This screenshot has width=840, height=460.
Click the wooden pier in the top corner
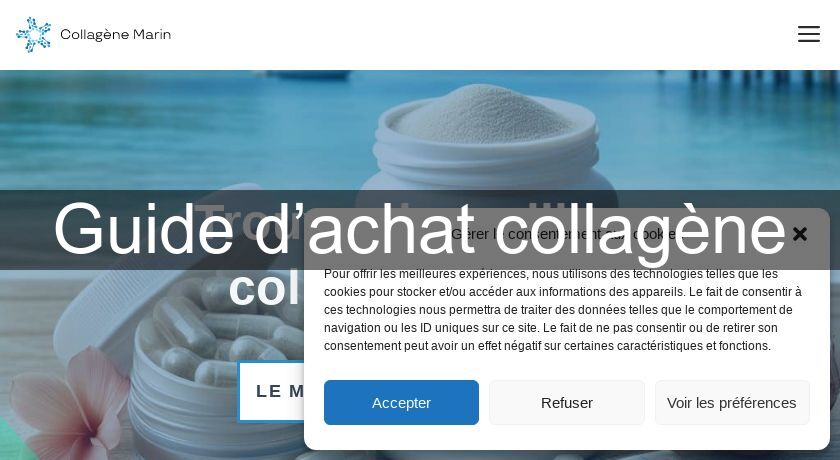coord(750,78)
